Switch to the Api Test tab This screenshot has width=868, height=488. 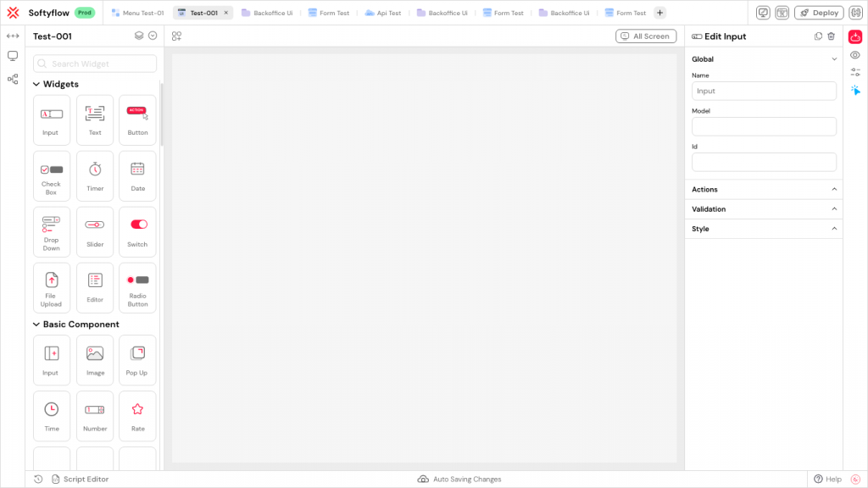383,13
